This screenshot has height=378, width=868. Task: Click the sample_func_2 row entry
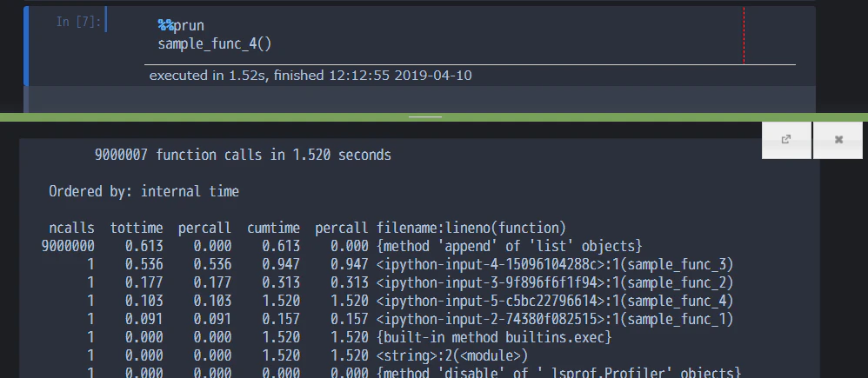pyautogui.click(x=555, y=282)
